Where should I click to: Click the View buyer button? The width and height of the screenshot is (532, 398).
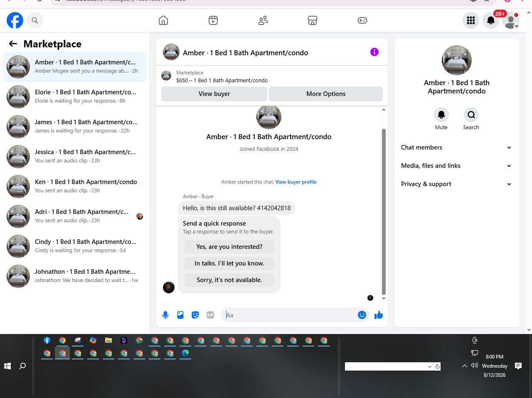[214, 94]
